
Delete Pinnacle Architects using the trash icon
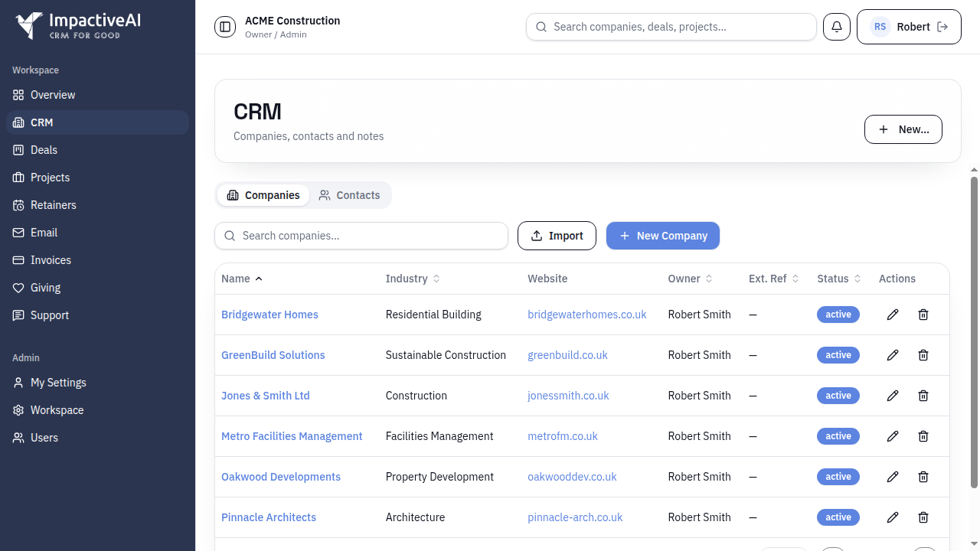pos(923,517)
